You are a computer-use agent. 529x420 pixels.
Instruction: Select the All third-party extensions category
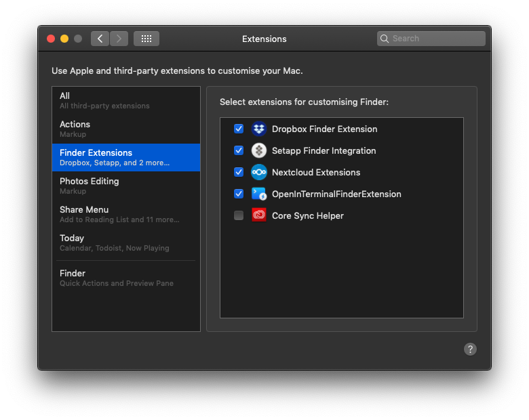[x=126, y=100]
